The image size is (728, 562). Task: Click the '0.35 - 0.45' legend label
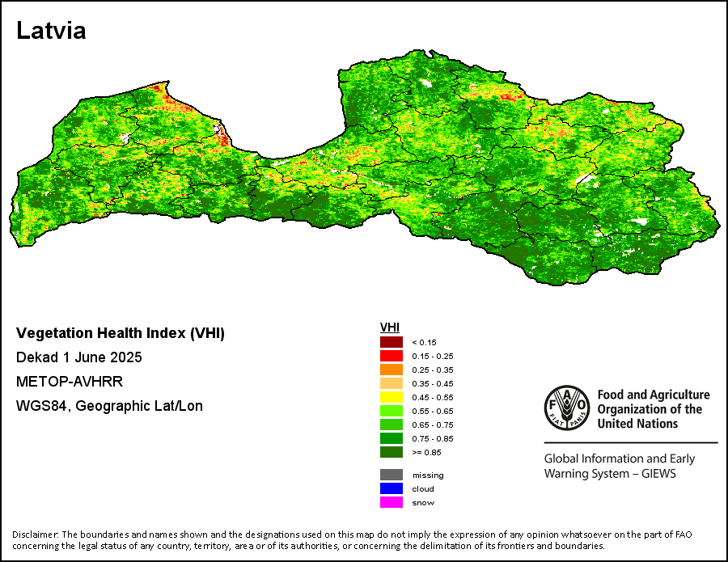tap(433, 384)
